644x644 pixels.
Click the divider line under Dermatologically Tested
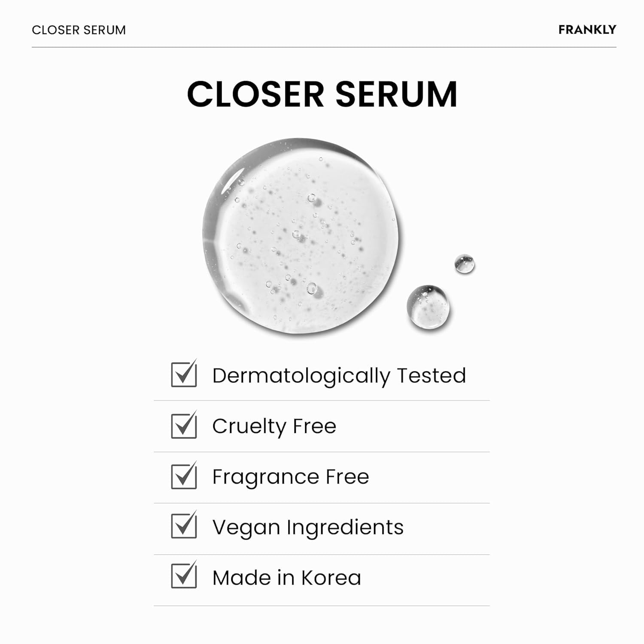[322, 401]
